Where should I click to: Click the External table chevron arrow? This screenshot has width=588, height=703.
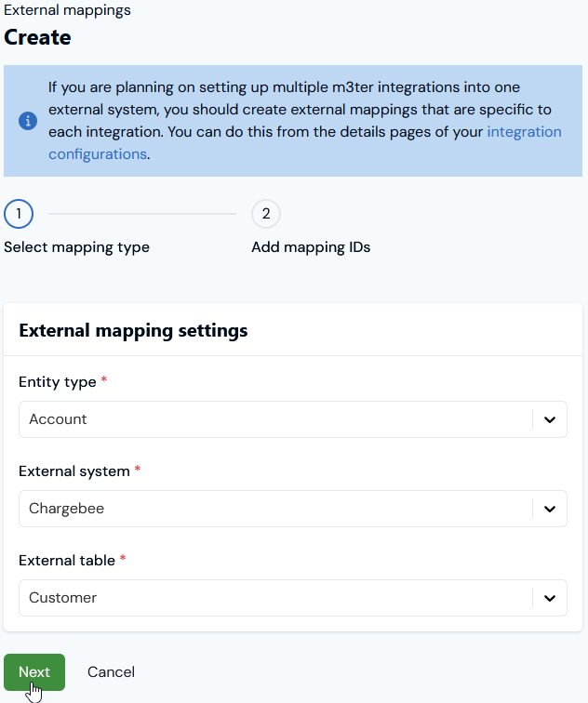[550, 598]
